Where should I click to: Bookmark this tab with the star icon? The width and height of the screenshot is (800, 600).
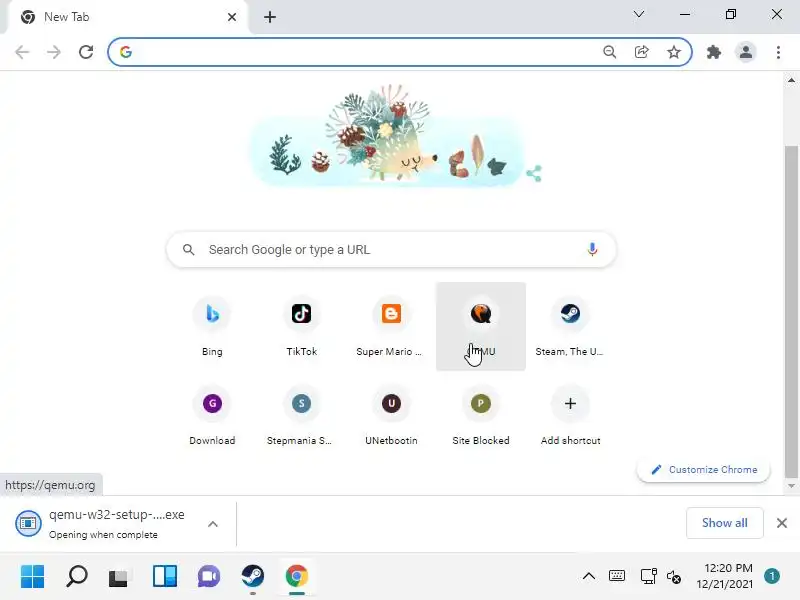coord(673,52)
